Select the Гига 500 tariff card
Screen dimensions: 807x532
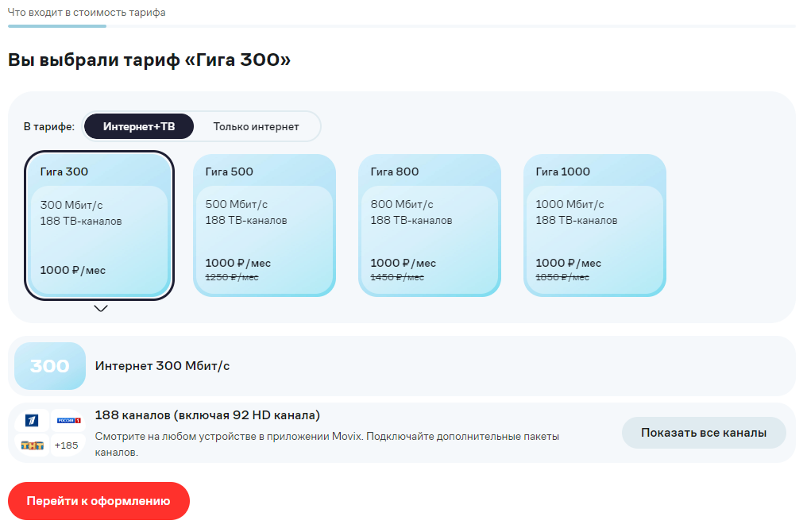click(x=264, y=226)
